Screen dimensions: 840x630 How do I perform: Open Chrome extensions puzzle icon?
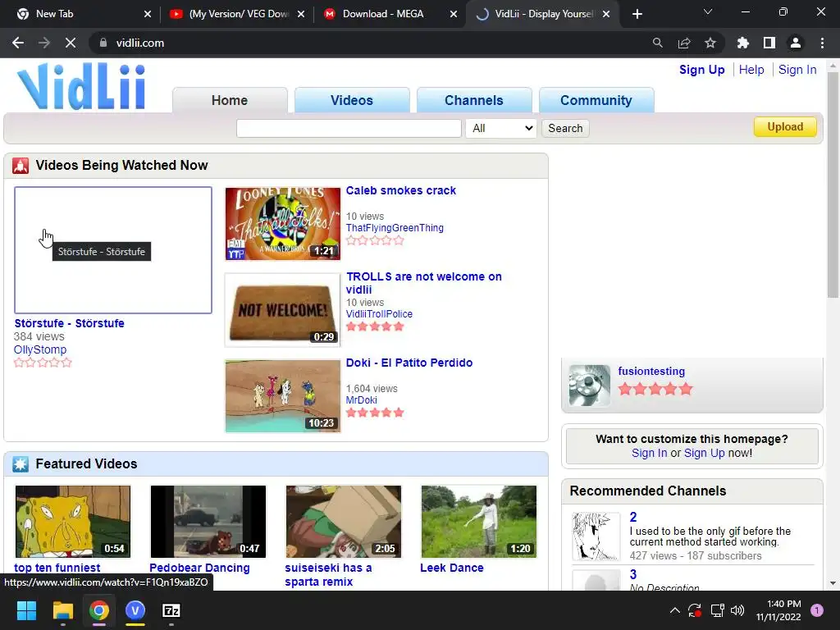pos(742,43)
